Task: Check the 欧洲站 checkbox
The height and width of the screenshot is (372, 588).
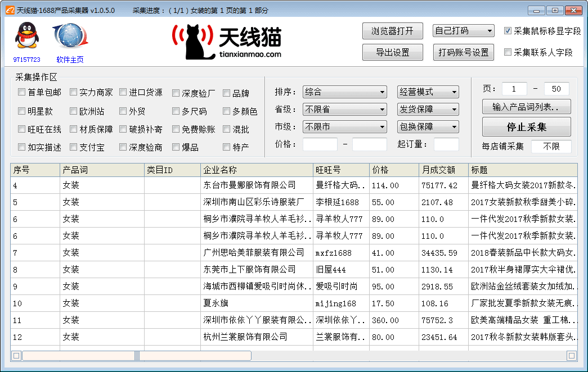Action: [74, 111]
